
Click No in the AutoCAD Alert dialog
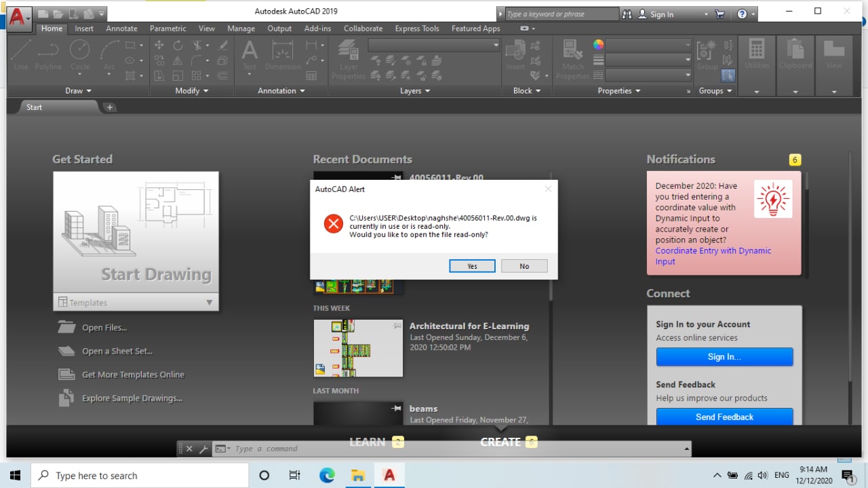tap(524, 266)
